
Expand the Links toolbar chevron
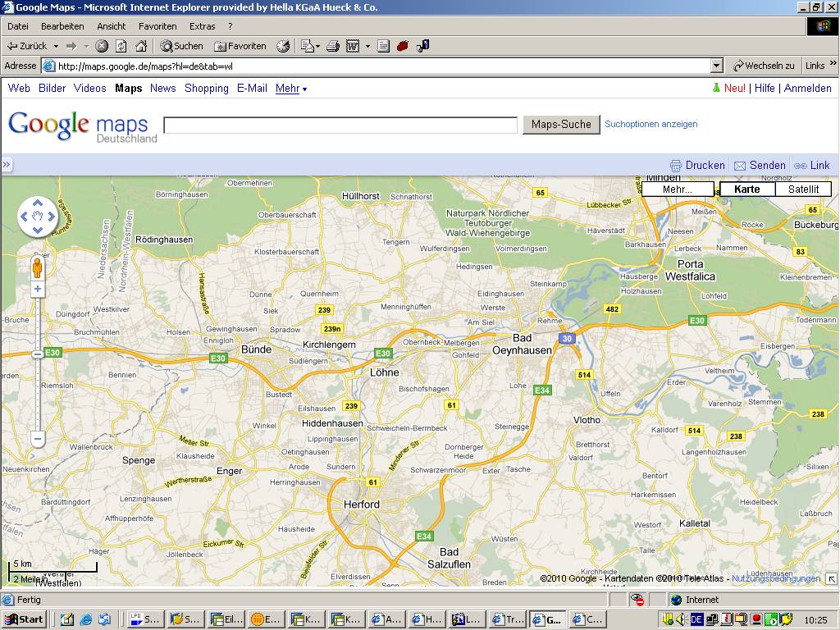(833, 63)
